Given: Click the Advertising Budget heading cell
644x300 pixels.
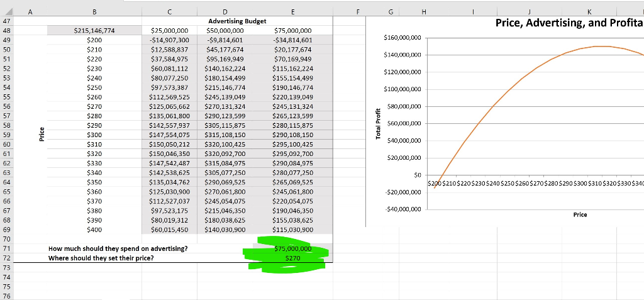Looking at the screenshot, I should (x=237, y=21).
